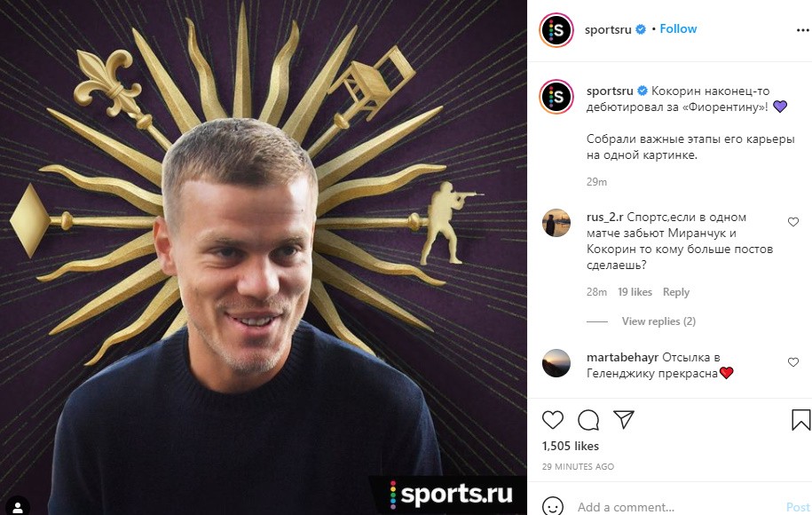This screenshot has width=812, height=515.
Task: Like the rus_2.r comment
Action: 792,222
